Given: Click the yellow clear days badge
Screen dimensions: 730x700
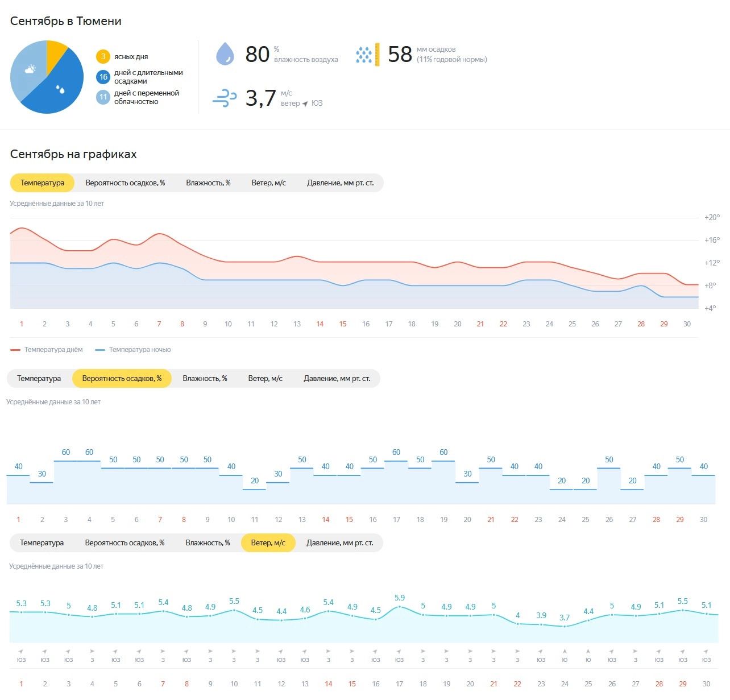Looking at the screenshot, I should (103, 56).
